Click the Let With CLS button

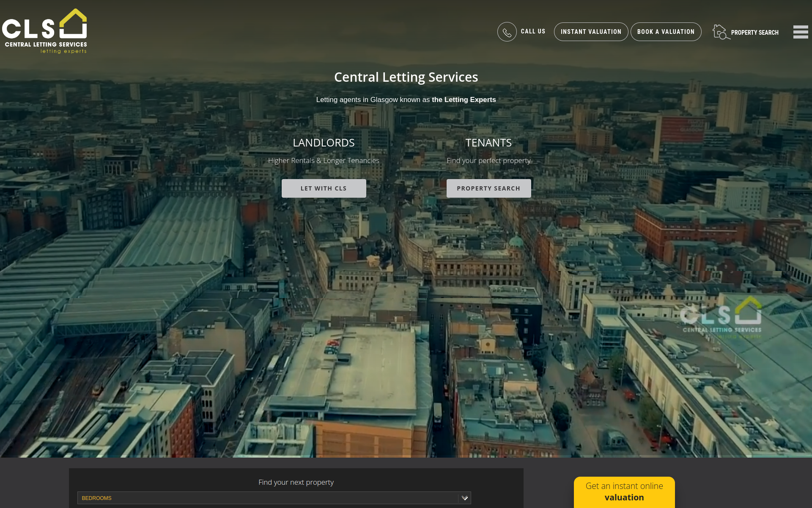pos(324,188)
